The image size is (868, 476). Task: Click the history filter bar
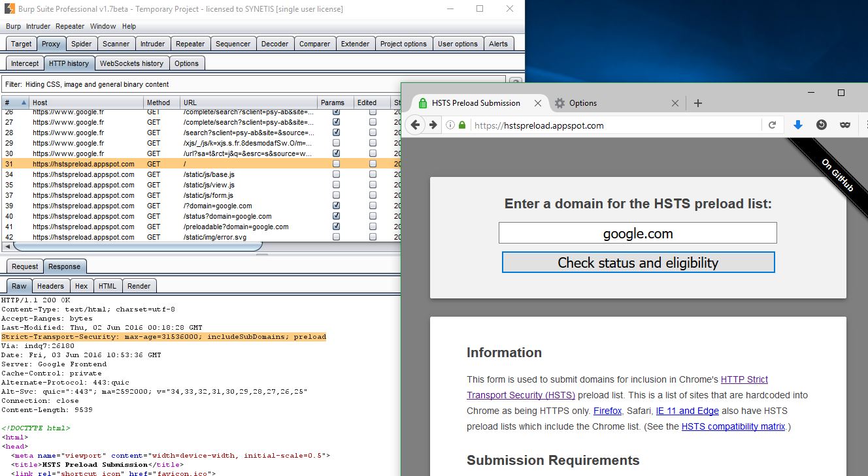pyautogui.click(x=254, y=84)
